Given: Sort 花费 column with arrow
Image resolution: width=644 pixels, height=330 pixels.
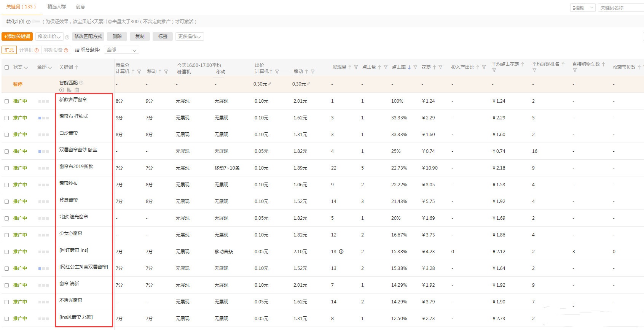Looking at the screenshot, I should [434, 67].
